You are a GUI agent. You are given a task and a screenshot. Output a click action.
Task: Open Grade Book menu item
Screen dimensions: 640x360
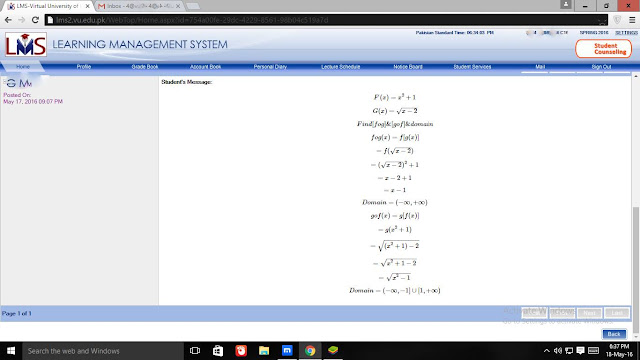144,67
